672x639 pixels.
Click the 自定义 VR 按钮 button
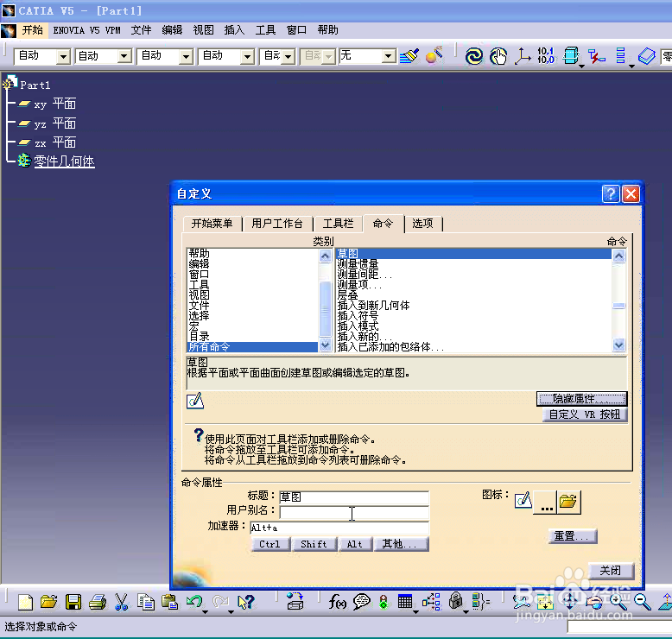pyautogui.click(x=585, y=414)
